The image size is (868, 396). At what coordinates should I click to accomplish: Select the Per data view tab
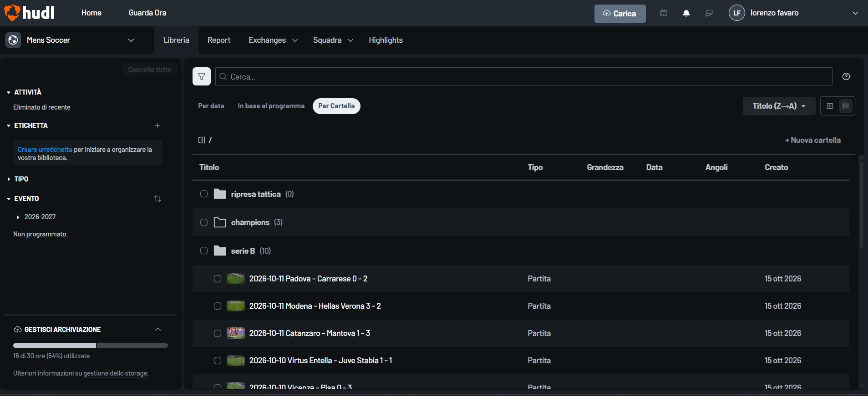tap(211, 106)
